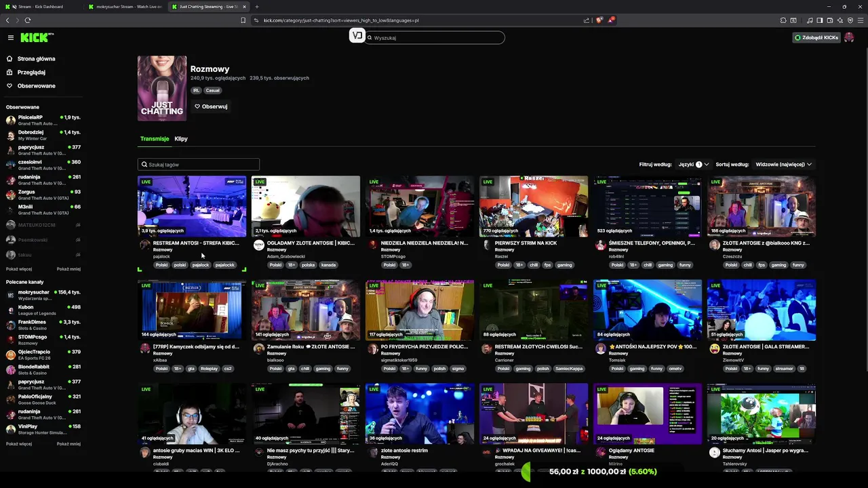
Task: Click the Kick search field Wyszukaj
Action: pyautogui.click(x=434, y=38)
